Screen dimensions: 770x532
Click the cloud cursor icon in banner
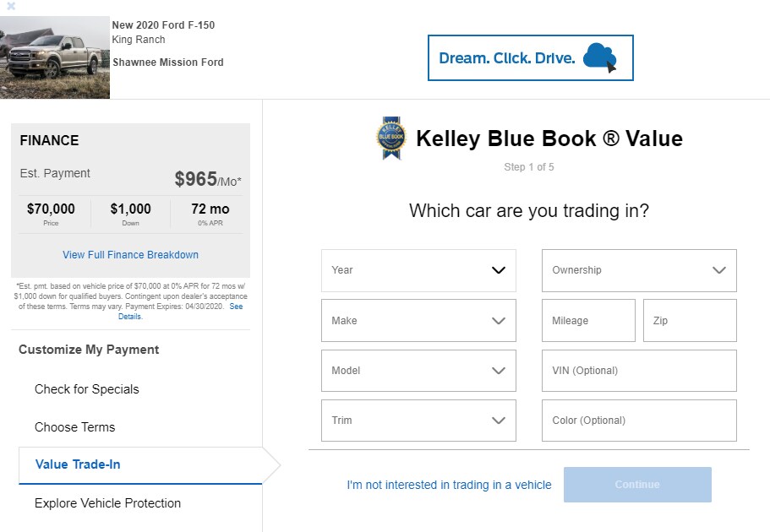pyautogui.click(x=599, y=58)
